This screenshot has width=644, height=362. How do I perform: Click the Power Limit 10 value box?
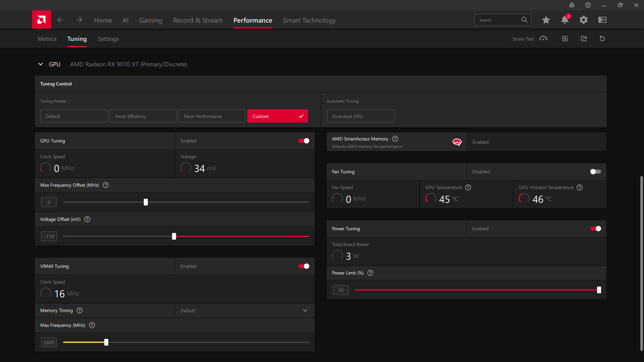click(x=341, y=290)
